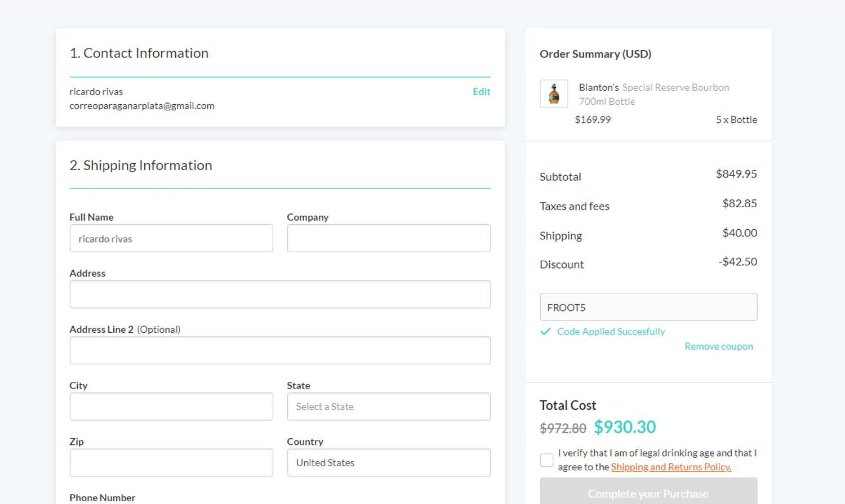Click the Full Name input field
The height and width of the screenshot is (504, 845).
(171, 239)
